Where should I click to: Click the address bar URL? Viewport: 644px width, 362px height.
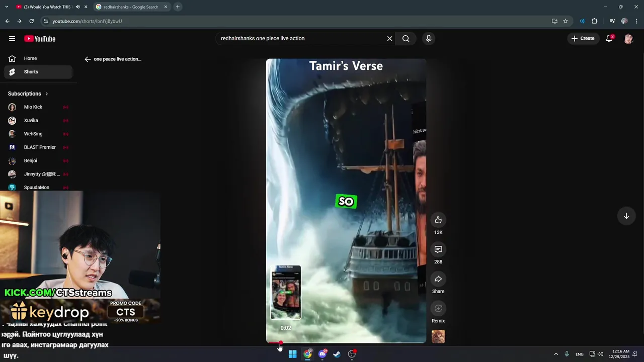coord(87,21)
